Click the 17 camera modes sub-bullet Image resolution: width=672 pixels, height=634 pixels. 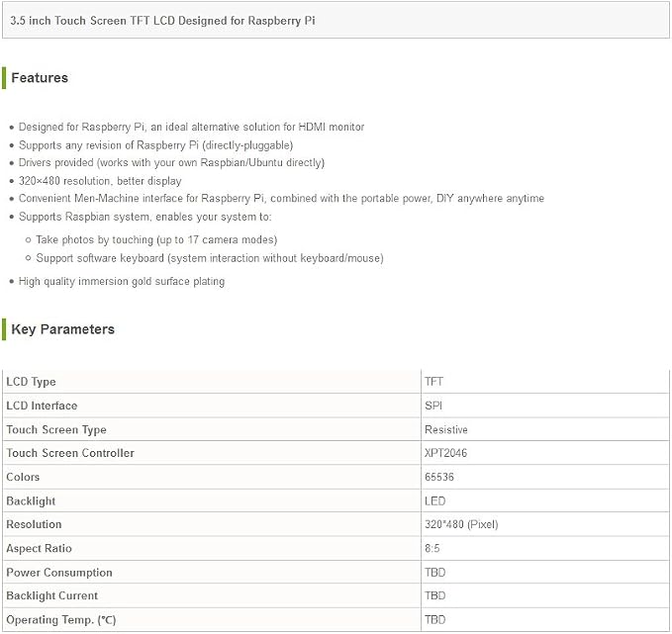(x=156, y=239)
